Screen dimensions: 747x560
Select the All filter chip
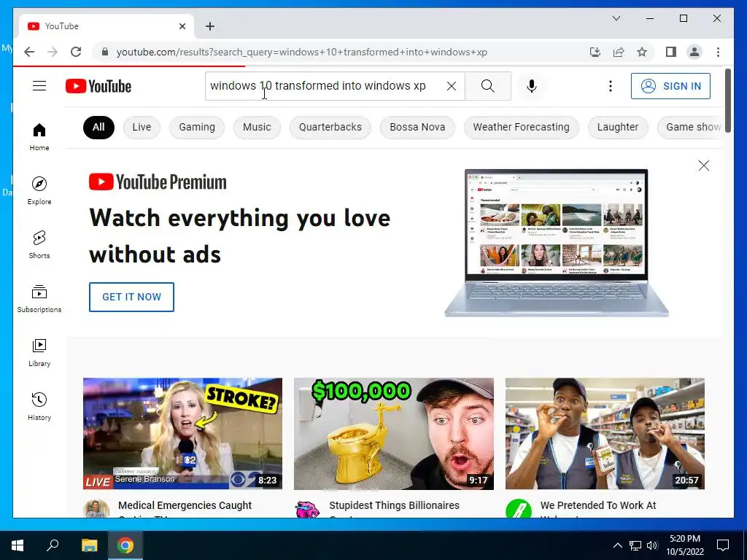(98, 127)
